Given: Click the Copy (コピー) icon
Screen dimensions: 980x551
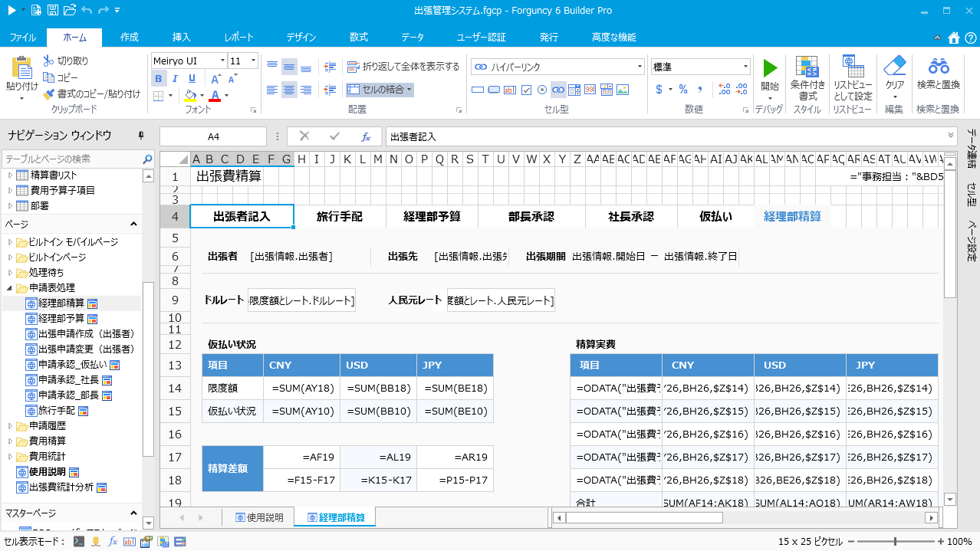Looking at the screenshot, I should pyautogui.click(x=49, y=77).
